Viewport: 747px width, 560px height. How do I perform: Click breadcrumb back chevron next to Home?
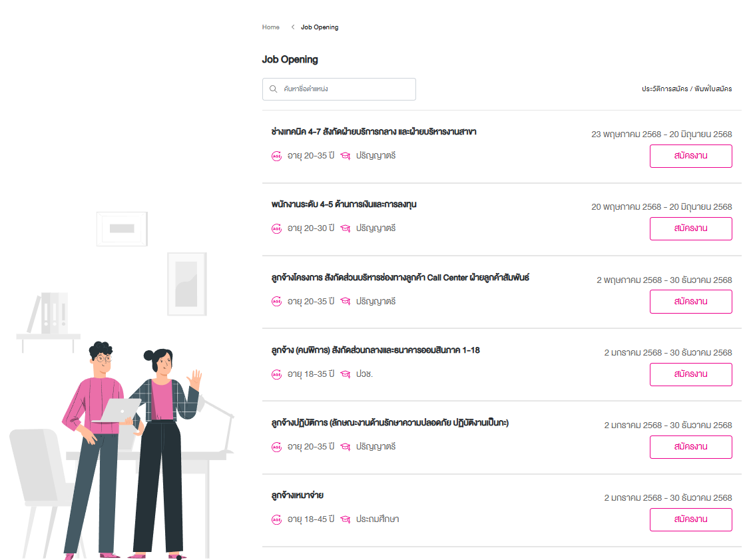point(292,27)
